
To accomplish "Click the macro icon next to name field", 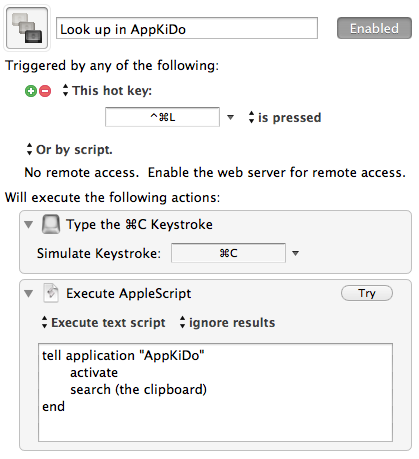I will click(27, 28).
